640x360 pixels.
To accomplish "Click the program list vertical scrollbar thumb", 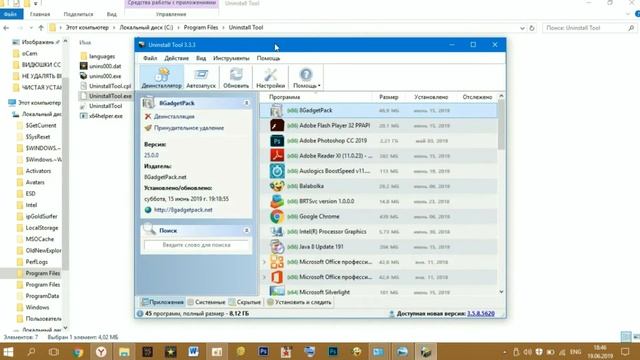I will [x=501, y=124].
